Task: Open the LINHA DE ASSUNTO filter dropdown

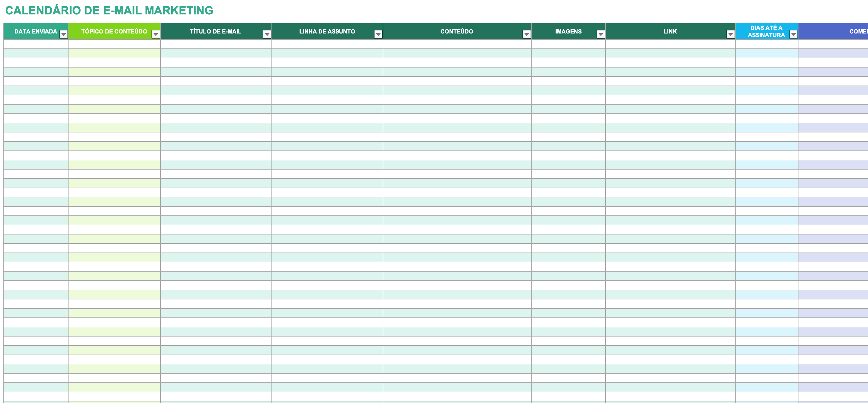Action: coord(378,34)
